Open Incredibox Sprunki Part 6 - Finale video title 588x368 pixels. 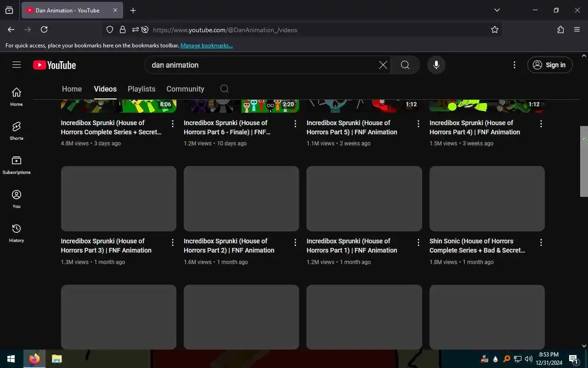[x=227, y=127]
